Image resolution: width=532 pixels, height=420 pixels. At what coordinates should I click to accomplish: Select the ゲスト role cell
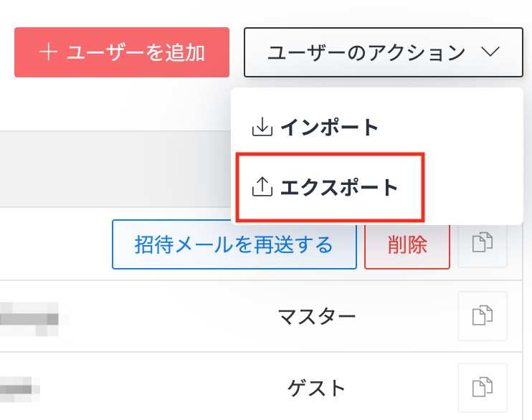coord(317,388)
